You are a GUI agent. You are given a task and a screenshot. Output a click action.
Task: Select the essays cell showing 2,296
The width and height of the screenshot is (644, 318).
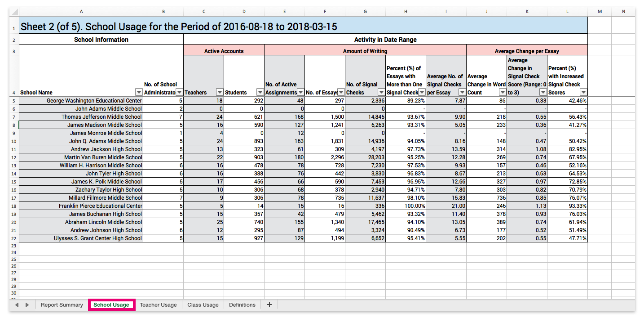click(325, 157)
